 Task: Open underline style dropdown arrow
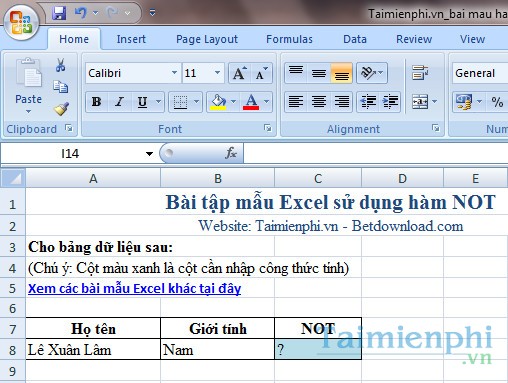tap(159, 102)
